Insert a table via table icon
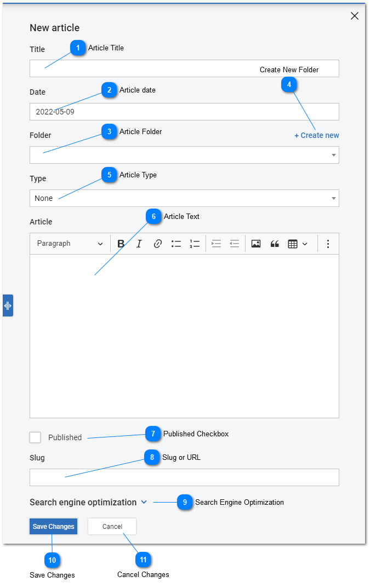Screen dimensions: 370x588 [293, 244]
